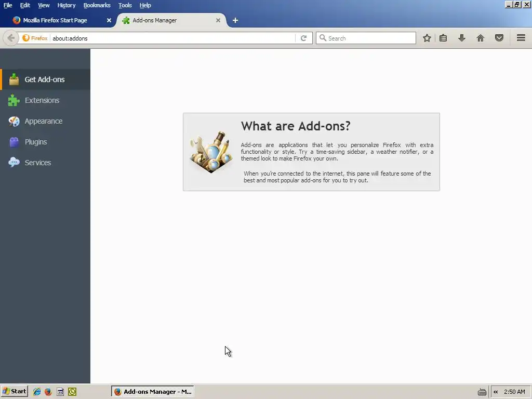This screenshot has width=532, height=399.
Task: Click the What are Add-ons heading
Action: coord(296,126)
